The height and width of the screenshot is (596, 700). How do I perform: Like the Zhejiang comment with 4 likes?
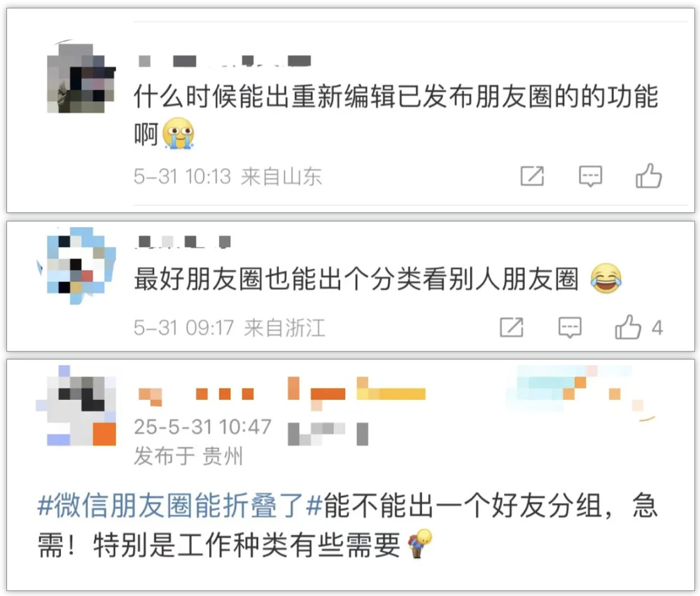point(628,327)
